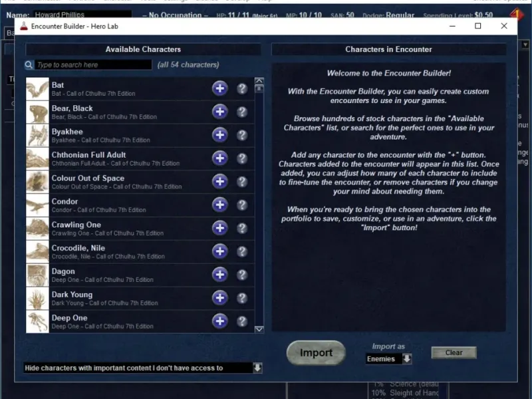Show info for Bear, Black
The width and height of the screenshot is (532, 399).
(x=242, y=112)
